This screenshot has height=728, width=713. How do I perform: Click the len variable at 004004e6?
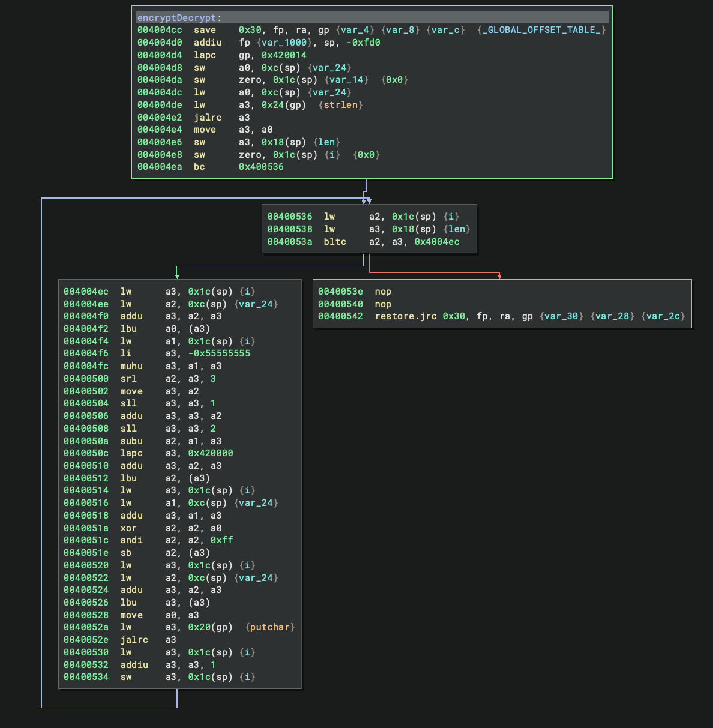pyautogui.click(x=326, y=142)
